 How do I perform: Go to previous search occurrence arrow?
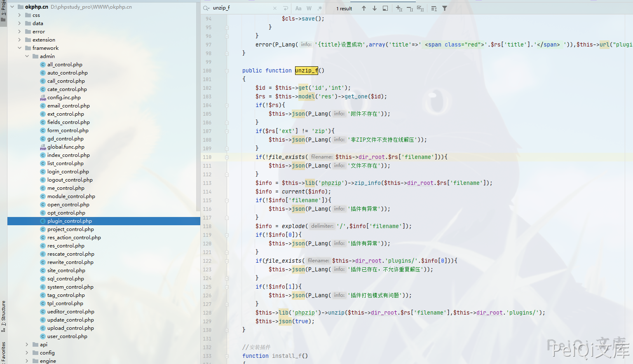tap(363, 8)
